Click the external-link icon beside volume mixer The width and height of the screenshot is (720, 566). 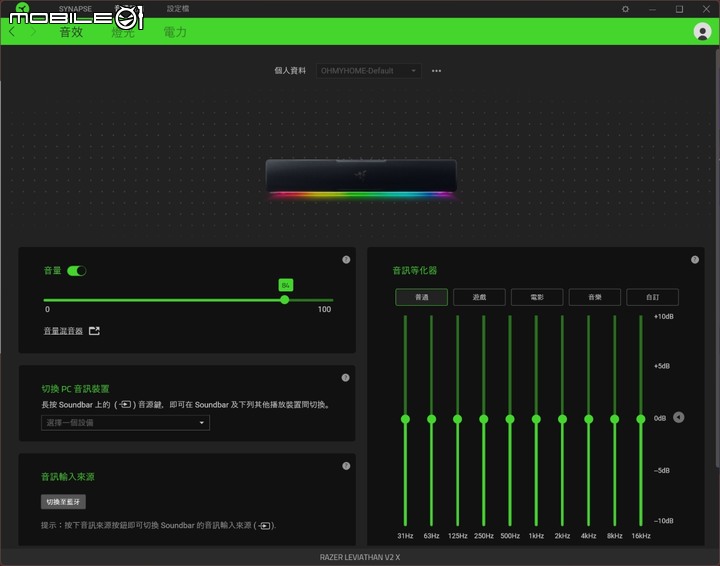94,331
